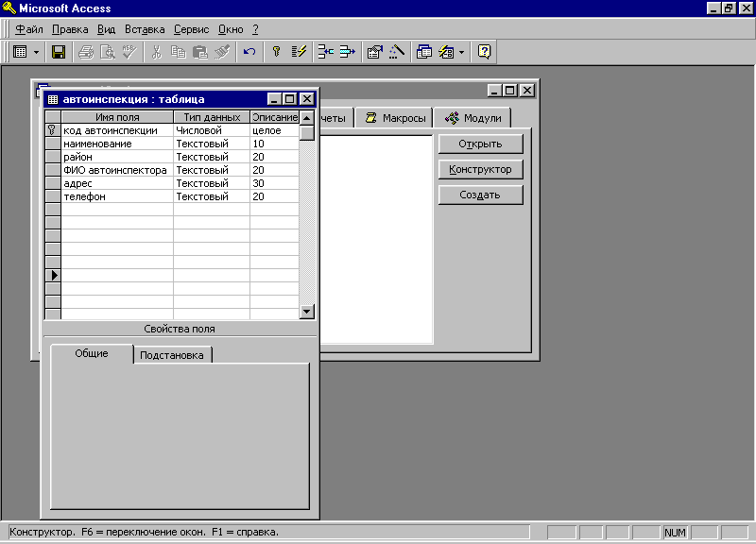Click the 'адрес' field name cell
The image size is (756, 544).
pyautogui.click(x=117, y=183)
